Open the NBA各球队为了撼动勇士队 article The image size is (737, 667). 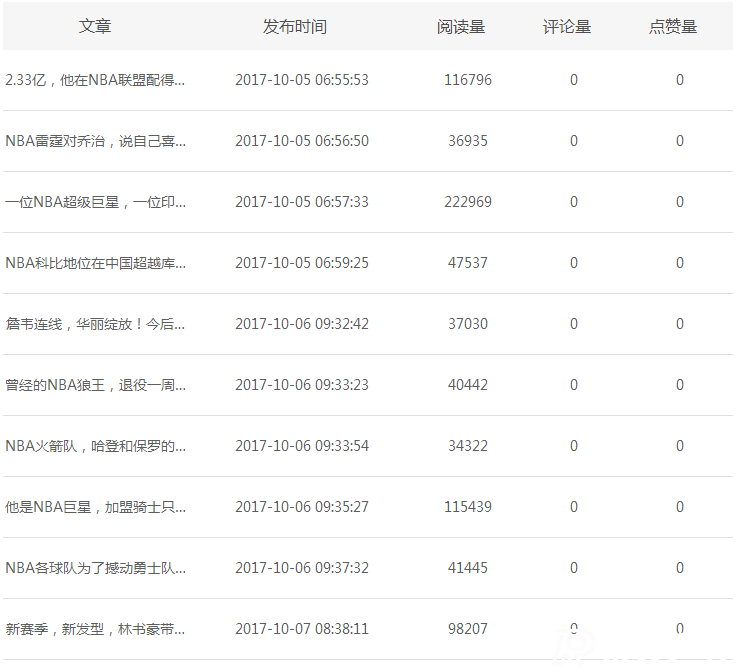click(x=95, y=568)
